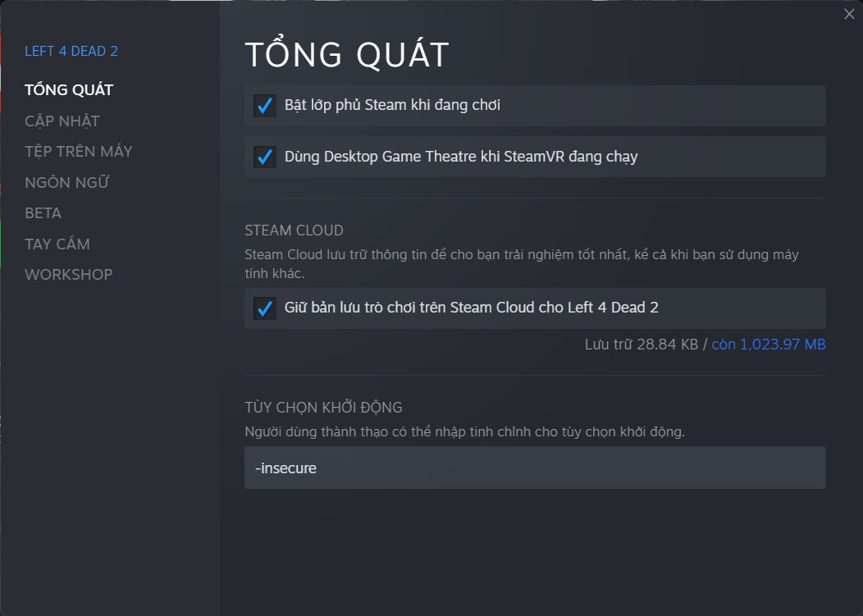863x616 pixels.
Task: Click the 'Lưu trữ 28.84 KB' storage text
Action: tap(641, 345)
